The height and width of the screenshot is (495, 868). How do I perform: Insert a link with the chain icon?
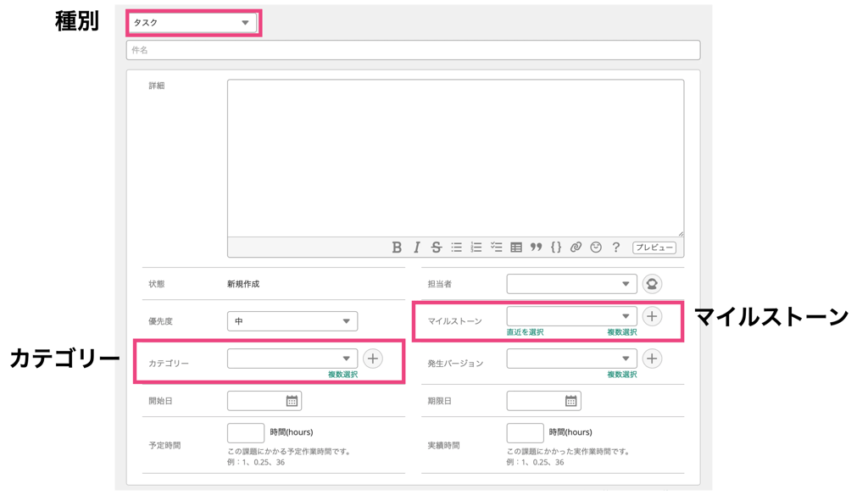pyautogui.click(x=575, y=247)
